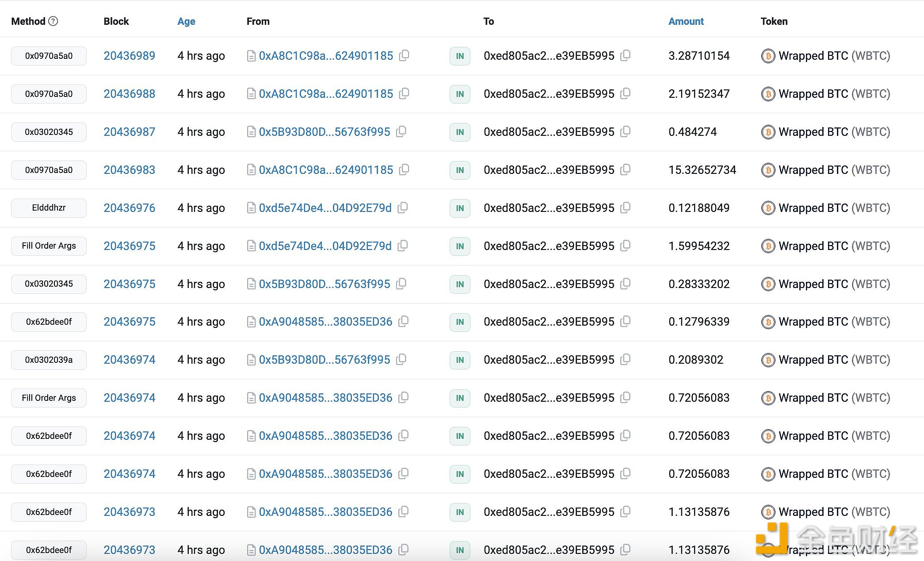Screen dimensions: 924x561
Task: Click 0x62bdee0f method badge in 0.12796339 row
Action: 49,322
